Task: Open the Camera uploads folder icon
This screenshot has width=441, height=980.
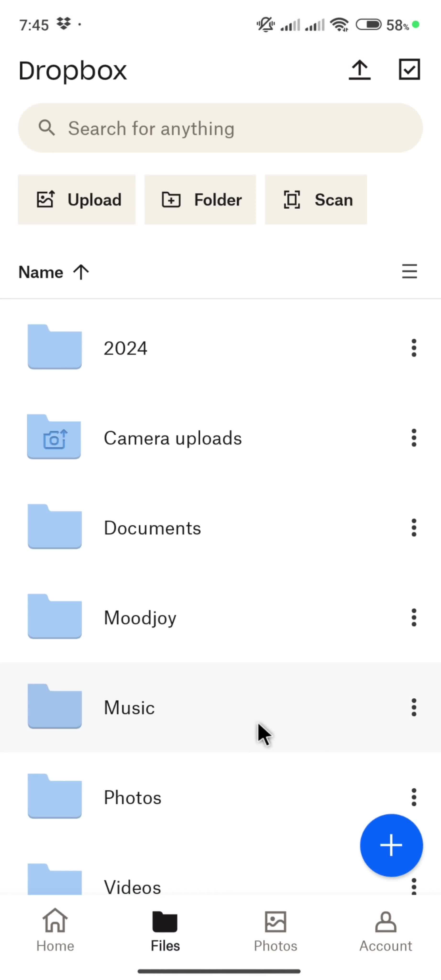Action: (54, 437)
